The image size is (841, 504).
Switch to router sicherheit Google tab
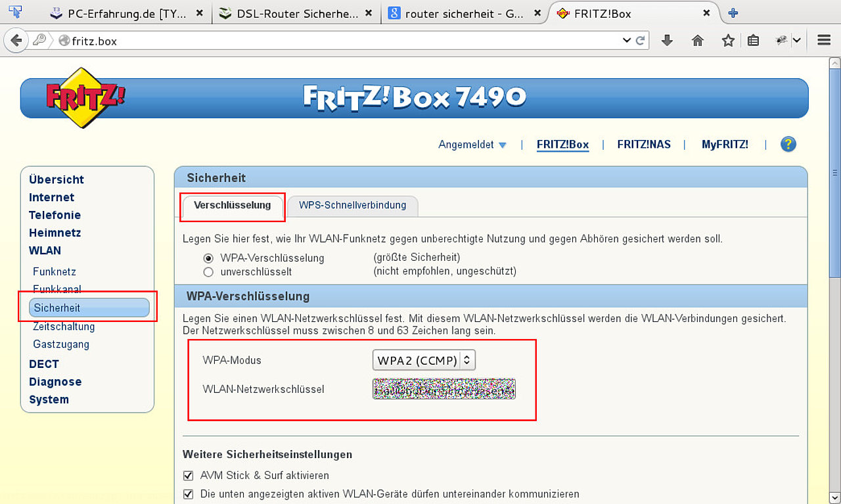tap(465, 13)
